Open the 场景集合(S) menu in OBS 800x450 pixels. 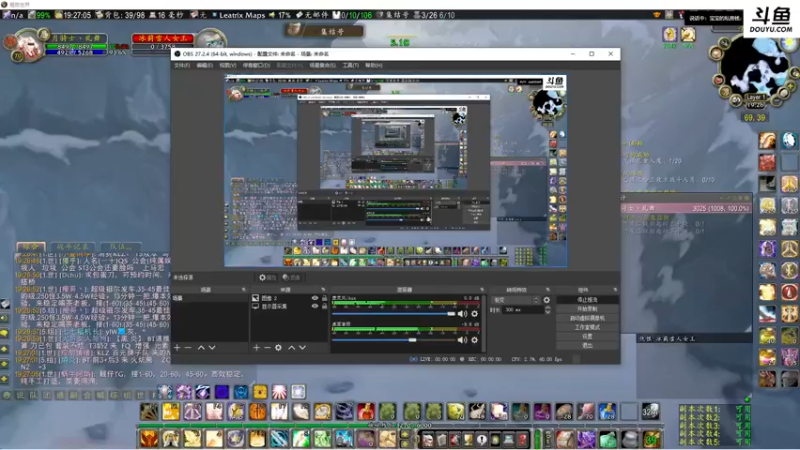[322, 65]
